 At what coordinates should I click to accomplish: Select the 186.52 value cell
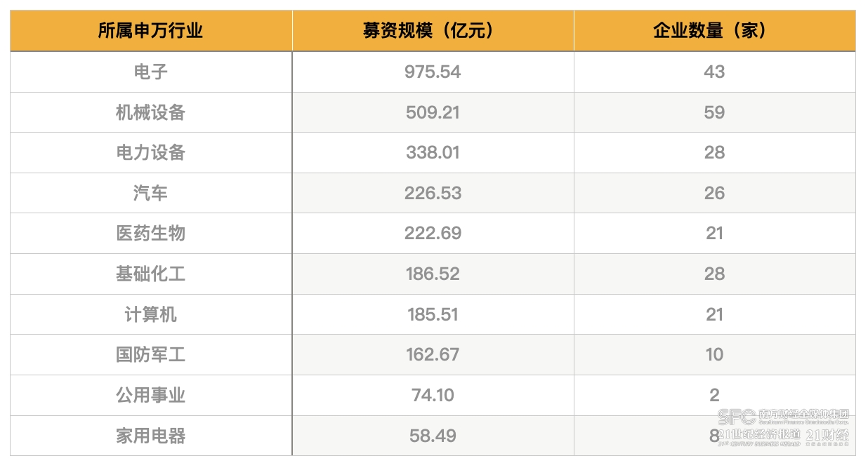(x=433, y=274)
